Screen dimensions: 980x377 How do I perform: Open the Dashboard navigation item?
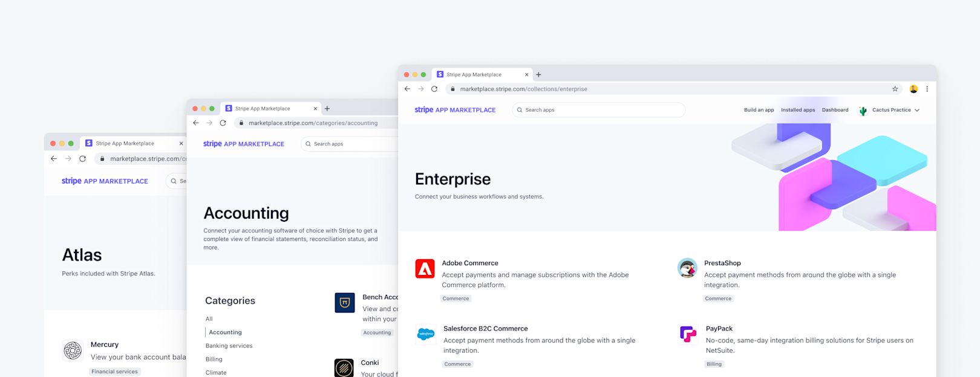coord(835,110)
